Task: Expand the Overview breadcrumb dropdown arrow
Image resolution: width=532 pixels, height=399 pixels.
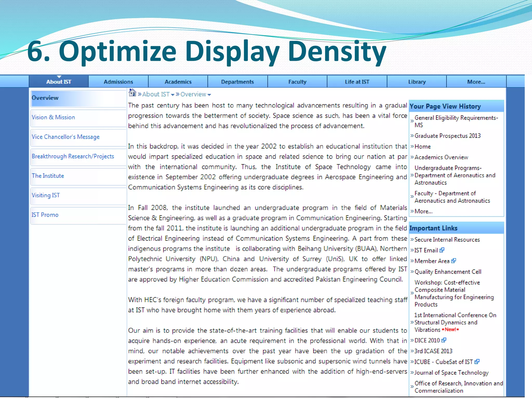Action: pos(209,95)
